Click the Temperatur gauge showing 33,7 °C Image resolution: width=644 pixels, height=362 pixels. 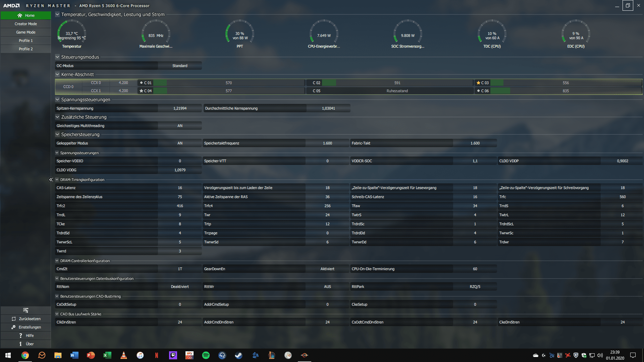[x=72, y=34]
